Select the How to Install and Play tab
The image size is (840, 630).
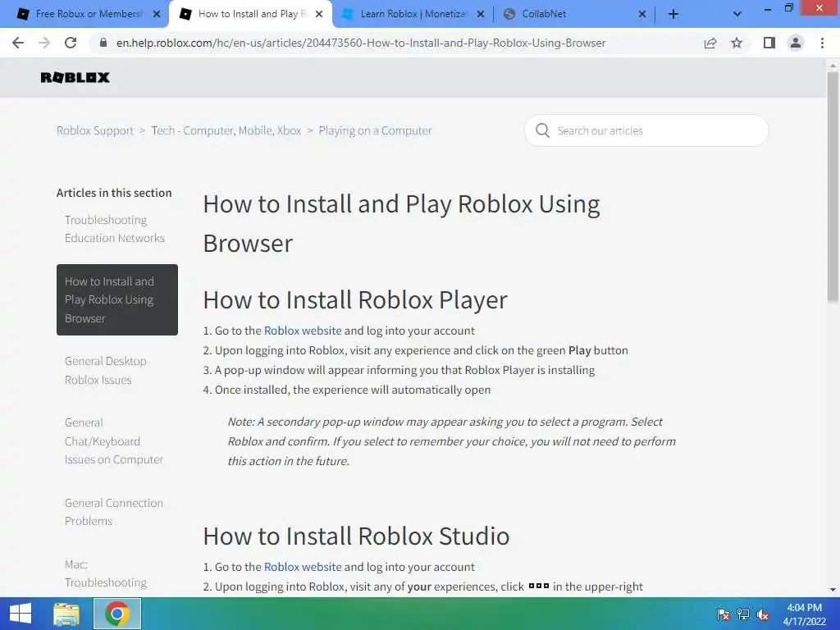pyautogui.click(x=250, y=15)
